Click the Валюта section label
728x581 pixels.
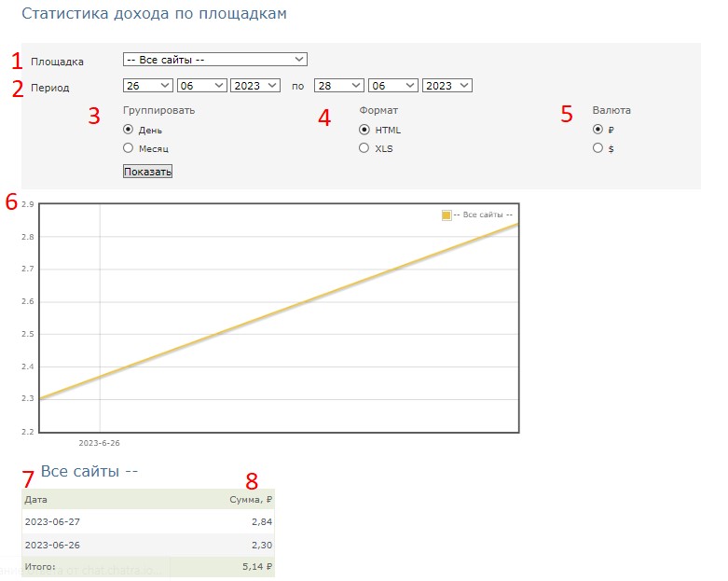611,111
